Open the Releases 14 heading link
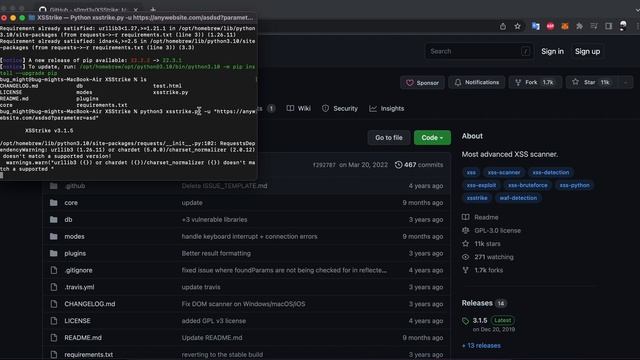640x360 pixels. click(x=484, y=303)
